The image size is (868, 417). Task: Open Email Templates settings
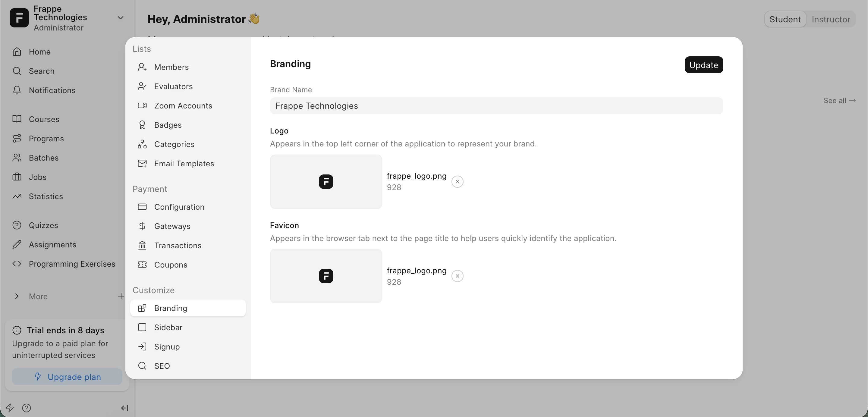[184, 164]
